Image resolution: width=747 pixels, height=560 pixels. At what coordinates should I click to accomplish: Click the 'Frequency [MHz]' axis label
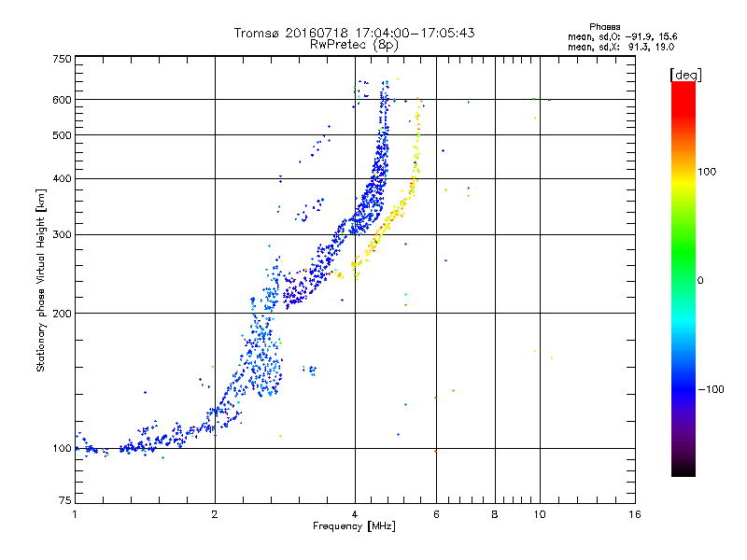pos(354,526)
